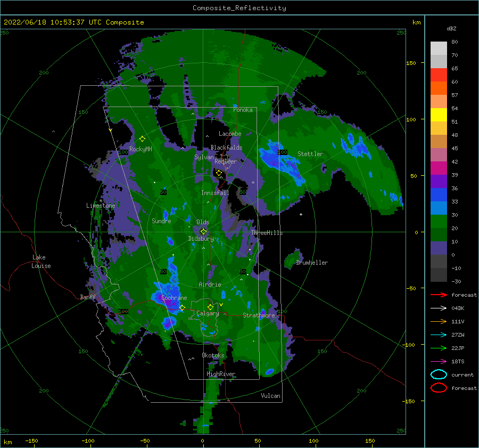Select the light gray 80 dBZ swatch
Screen dimensions: 479x448
439,48
